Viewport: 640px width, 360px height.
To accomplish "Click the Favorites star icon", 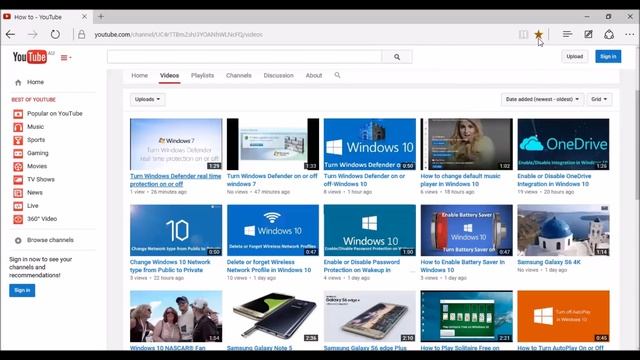I will (x=538, y=34).
